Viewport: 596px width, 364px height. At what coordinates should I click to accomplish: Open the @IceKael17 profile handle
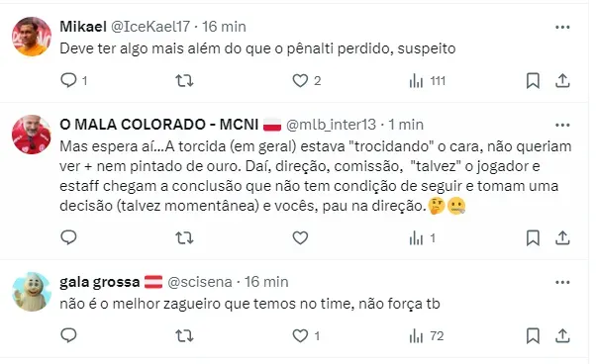(150, 27)
